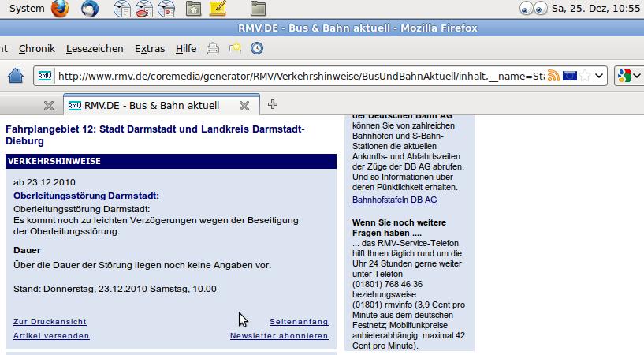
Task: Open the Lesezeichen menu
Action: click(95, 49)
